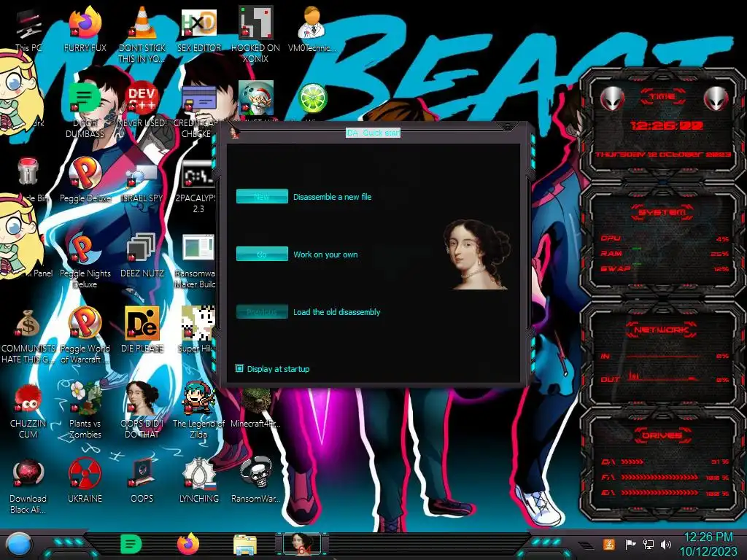The image size is (747, 560).
Task: Click the C:\ drive entry in DRIVES gadget
Action: (x=665, y=462)
